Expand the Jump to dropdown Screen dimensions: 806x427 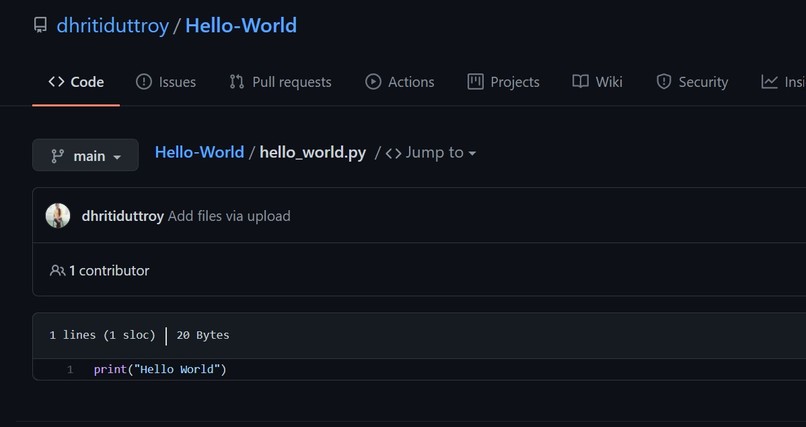pos(430,153)
